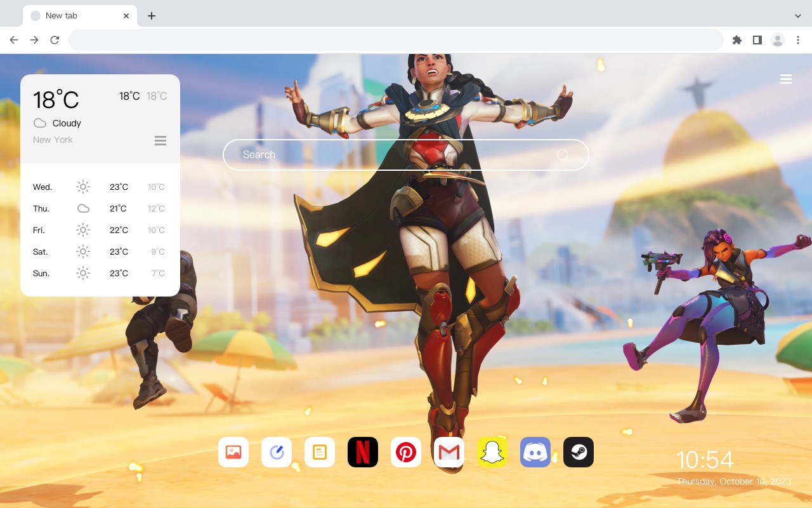Open a new browser tab
Viewport: 812px width, 508px height.
tap(151, 16)
